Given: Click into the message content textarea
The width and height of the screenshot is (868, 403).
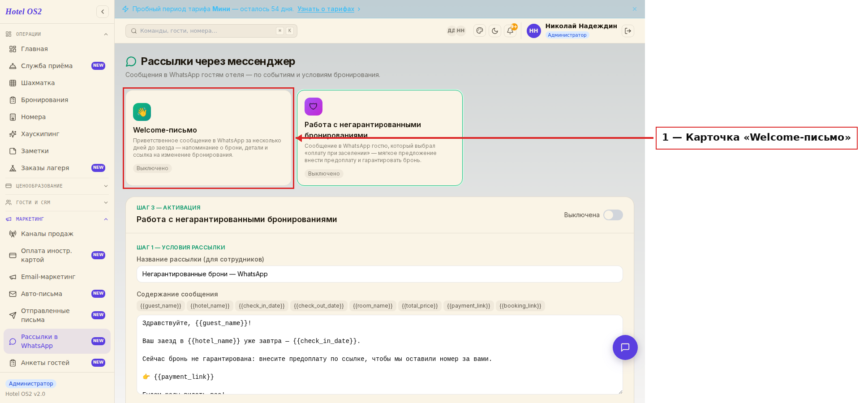Looking at the screenshot, I should [x=380, y=355].
